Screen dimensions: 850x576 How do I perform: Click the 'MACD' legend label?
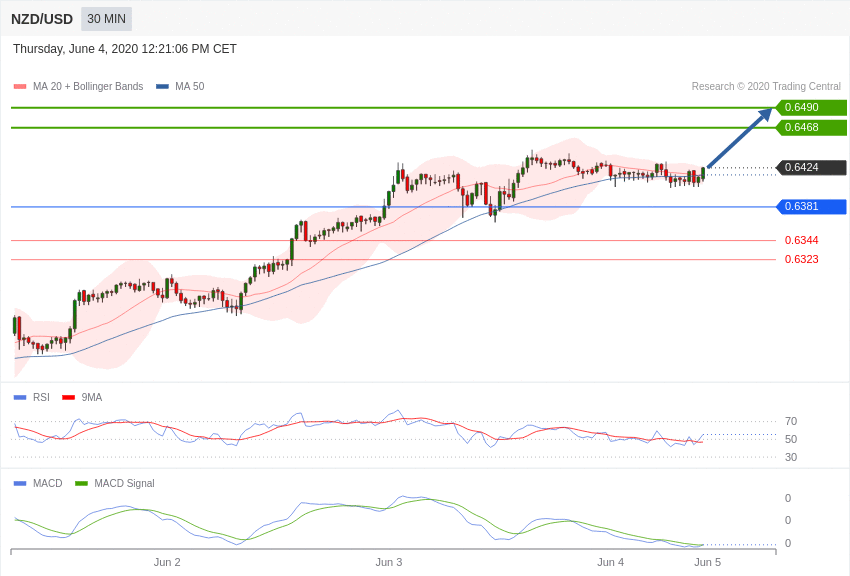tap(48, 483)
